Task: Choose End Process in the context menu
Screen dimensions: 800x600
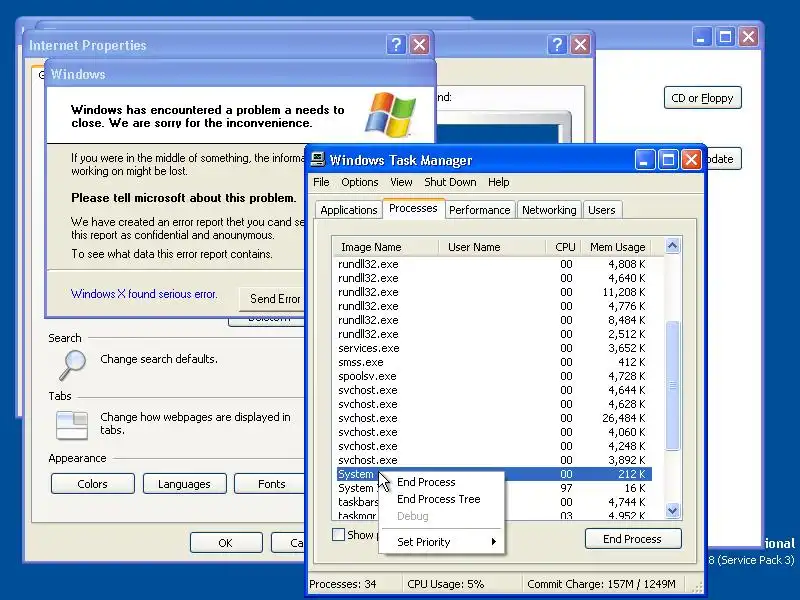Action: 427,482
